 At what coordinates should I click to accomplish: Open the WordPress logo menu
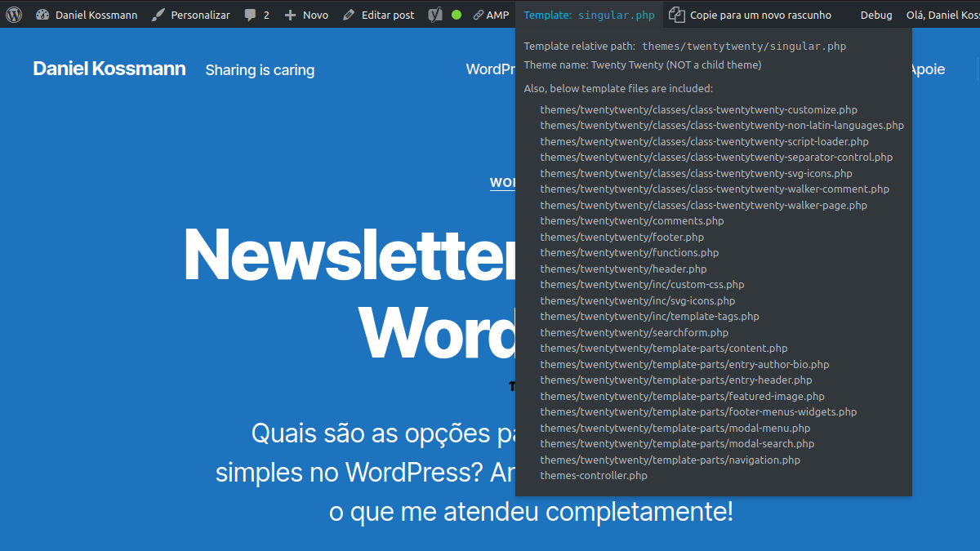14,15
